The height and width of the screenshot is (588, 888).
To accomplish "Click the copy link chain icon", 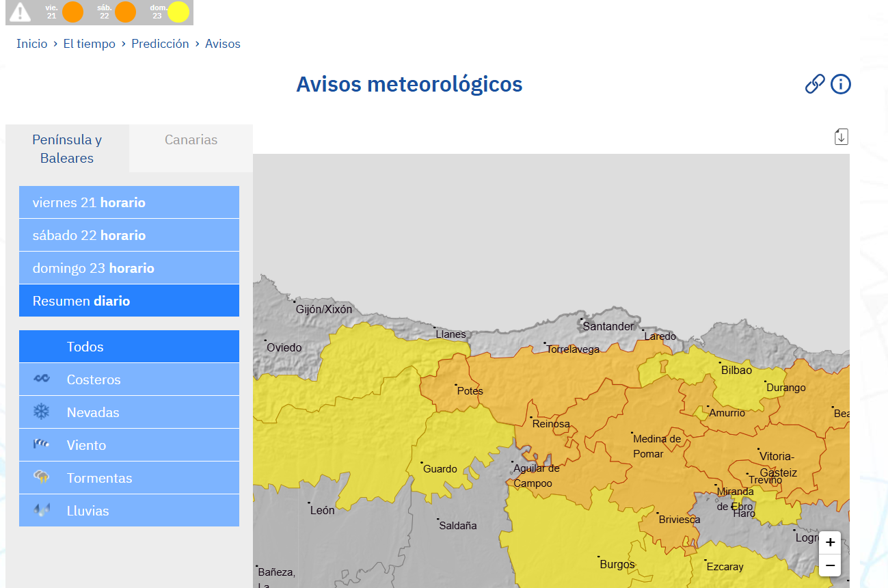I will [814, 84].
